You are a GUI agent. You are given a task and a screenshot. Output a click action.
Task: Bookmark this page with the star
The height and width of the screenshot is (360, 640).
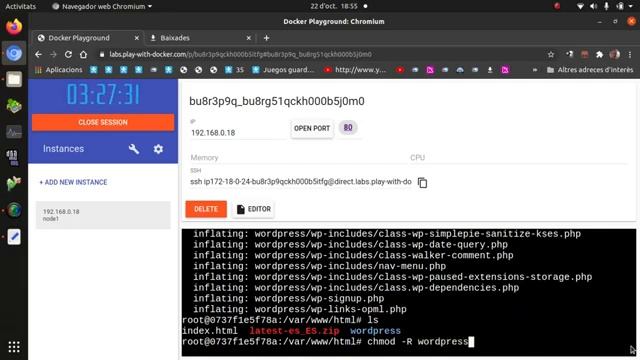tap(551, 54)
